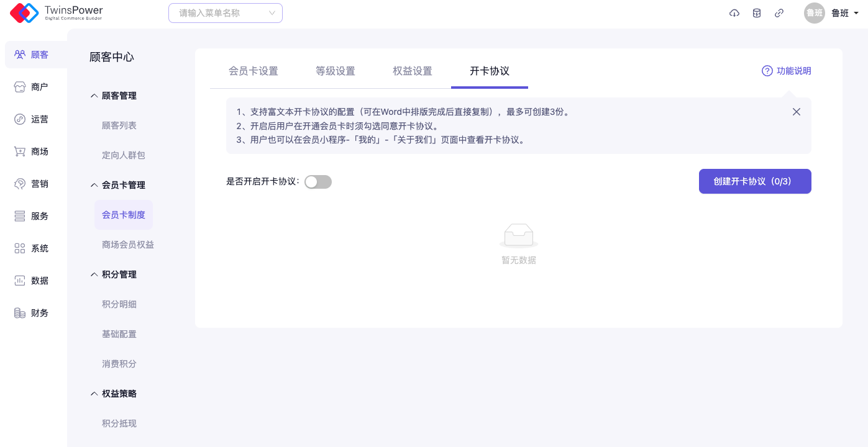The width and height of the screenshot is (868, 447).
Task: Collapse the 顾客管理 menu group
Action: pyautogui.click(x=113, y=96)
